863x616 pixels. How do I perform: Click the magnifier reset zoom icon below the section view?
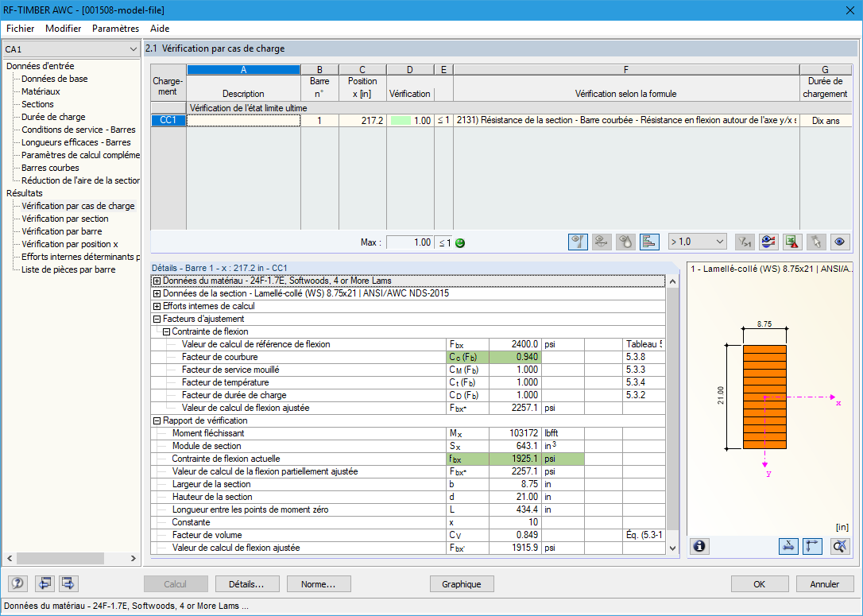coord(840,546)
